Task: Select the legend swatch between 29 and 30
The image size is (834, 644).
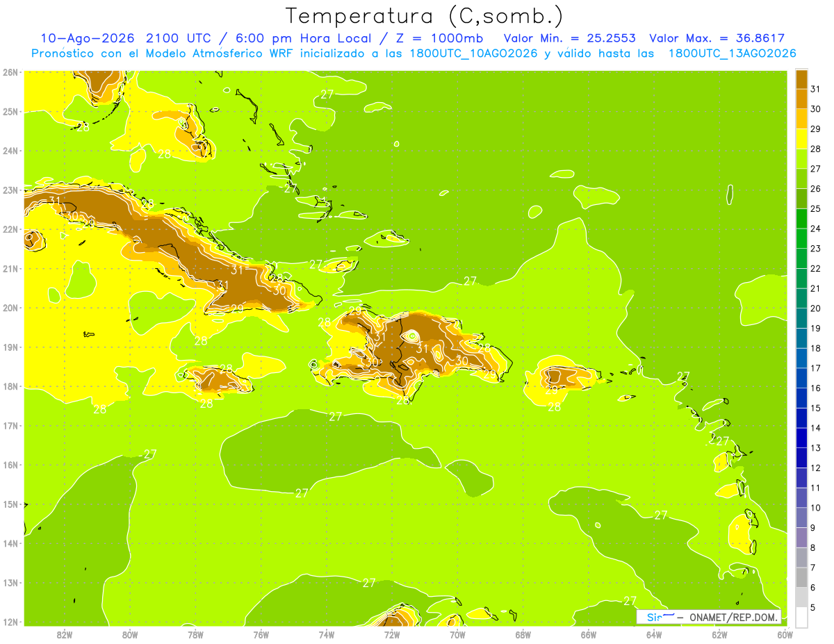Action: [x=801, y=119]
